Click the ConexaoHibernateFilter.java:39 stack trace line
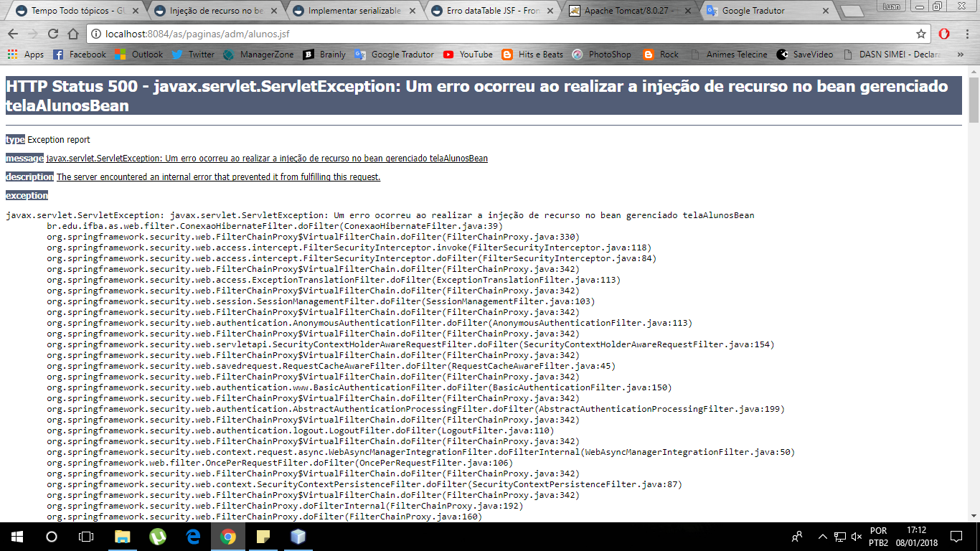980x551 pixels. point(275,226)
